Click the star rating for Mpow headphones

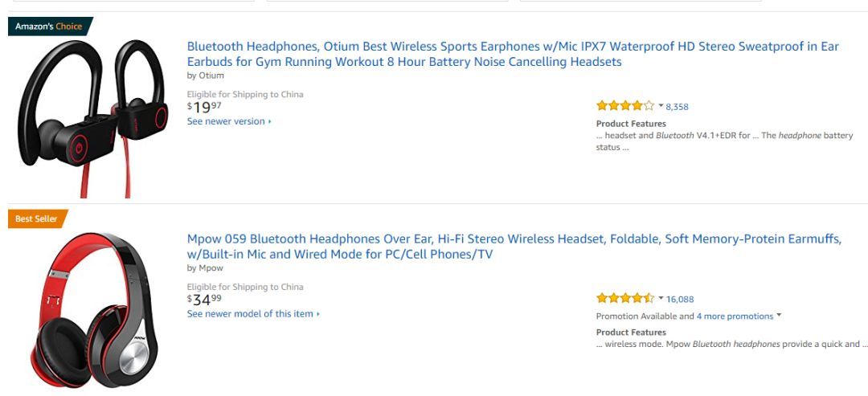[625, 298]
